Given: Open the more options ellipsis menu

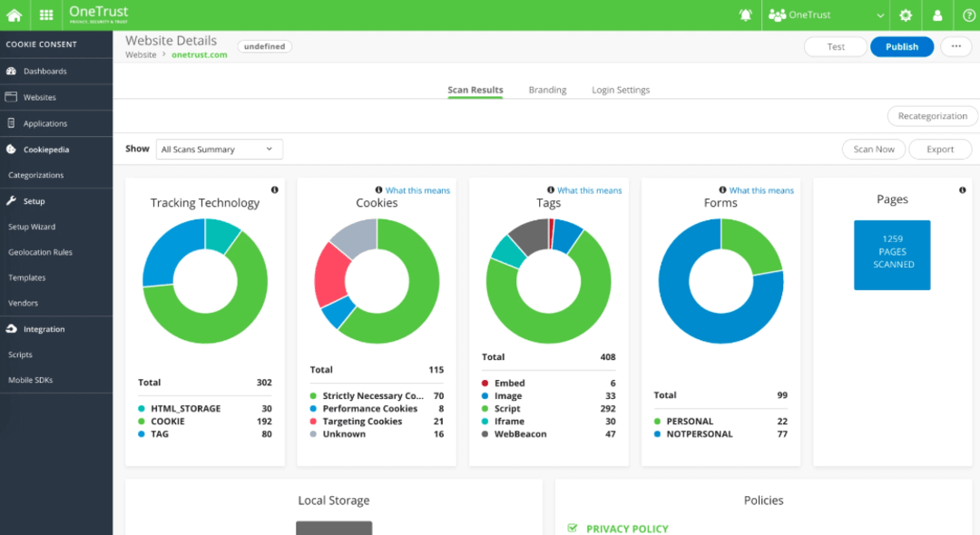Looking at the screenshot, I should (956, 46).
